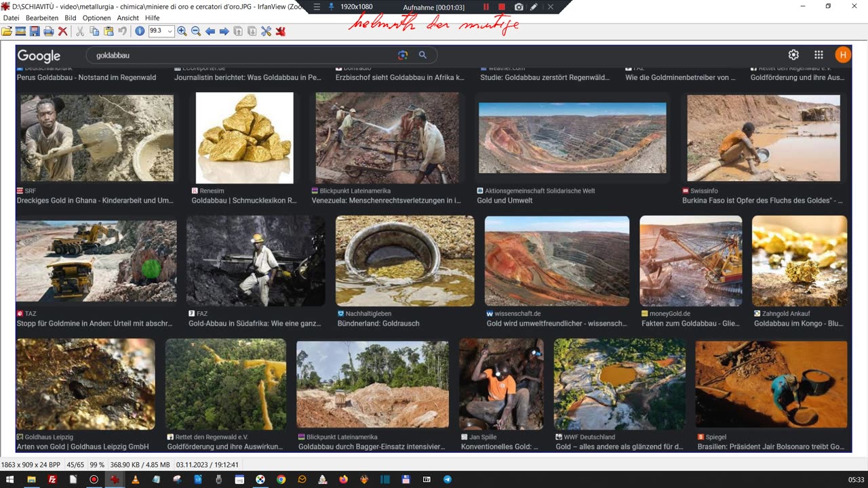Screen dimensions: 868x488
Task: Paste from clipboard toolbar icon
Action: [x=108, y=31]
